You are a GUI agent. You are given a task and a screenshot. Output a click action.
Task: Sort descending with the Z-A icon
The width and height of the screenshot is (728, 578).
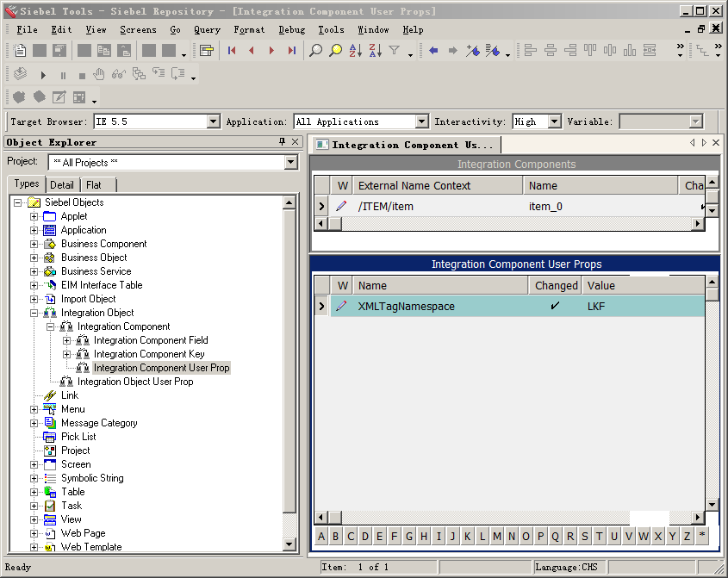[375, 50]
